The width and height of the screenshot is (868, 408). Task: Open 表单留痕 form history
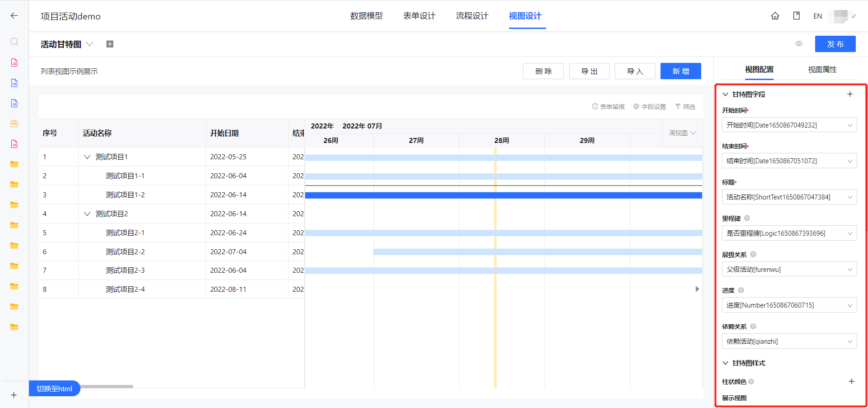tap(608, 107)
